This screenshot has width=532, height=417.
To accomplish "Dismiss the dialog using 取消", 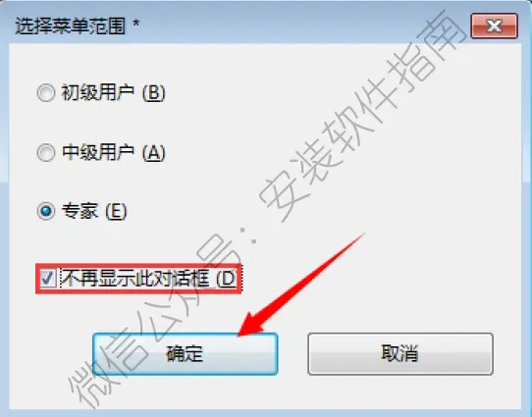I will pos(400,354).
